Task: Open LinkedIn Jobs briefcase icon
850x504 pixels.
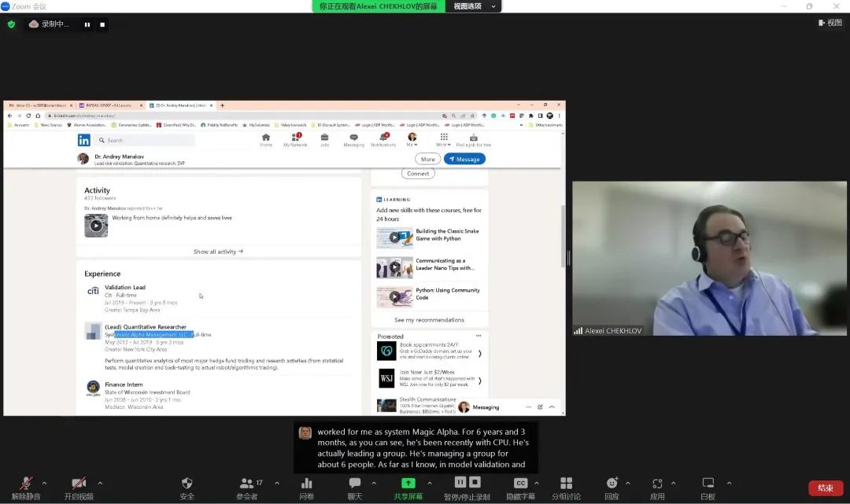Action: pos(324,140)
